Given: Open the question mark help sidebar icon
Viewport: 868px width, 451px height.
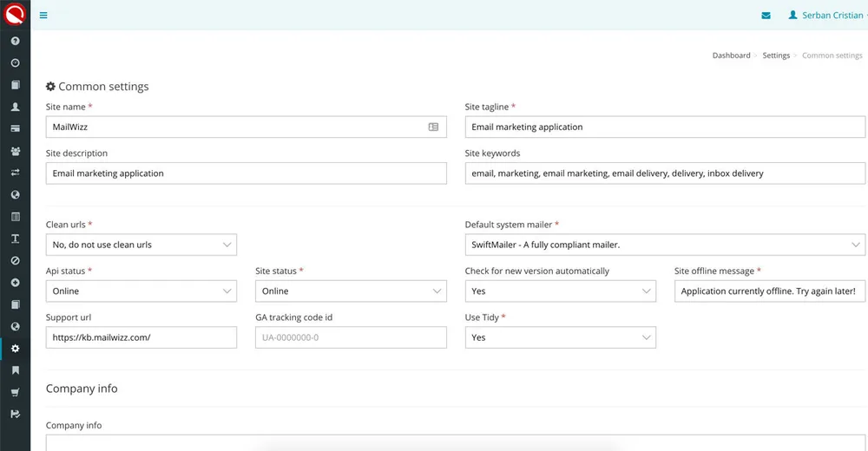Looking at the screenshot, I should point(16,41).
